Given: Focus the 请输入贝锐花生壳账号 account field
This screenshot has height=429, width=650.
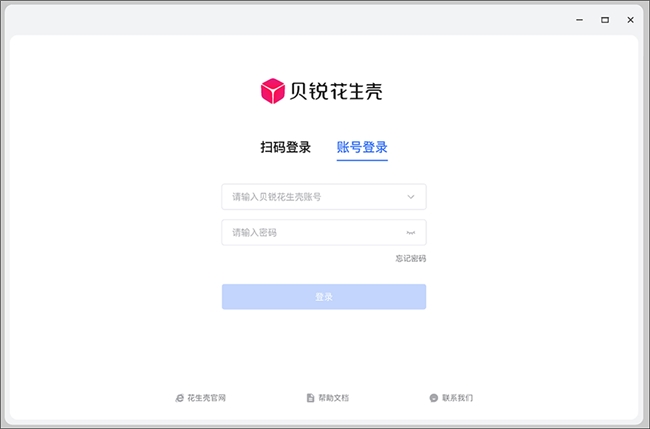Looking at the screenshot, I should pyautogui.click(x=310, y=197).
